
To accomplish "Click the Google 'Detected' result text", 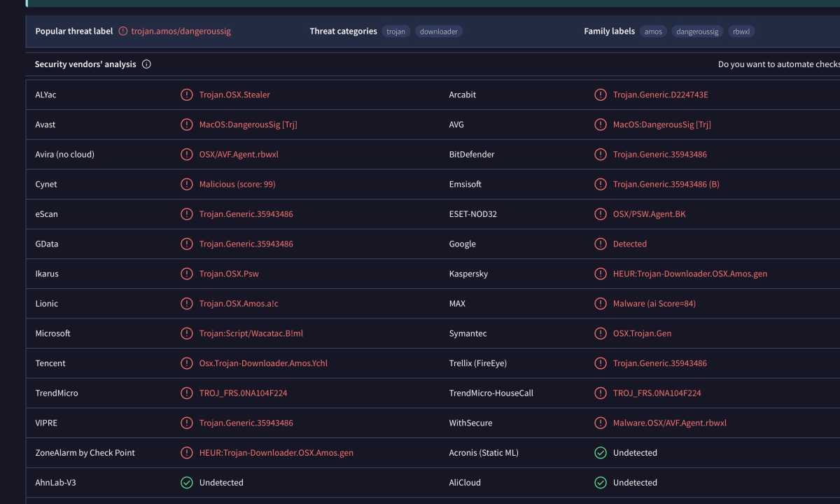I will click(x=630, y=244).
